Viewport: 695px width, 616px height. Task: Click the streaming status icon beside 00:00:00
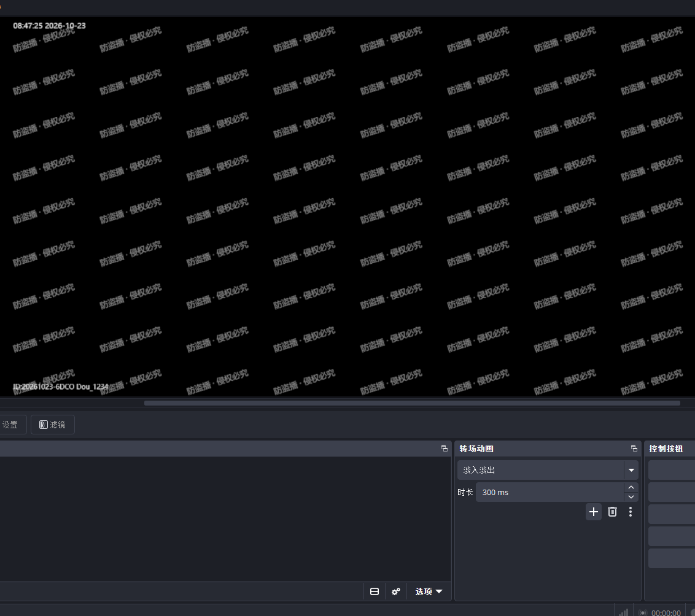pos(642,613)
